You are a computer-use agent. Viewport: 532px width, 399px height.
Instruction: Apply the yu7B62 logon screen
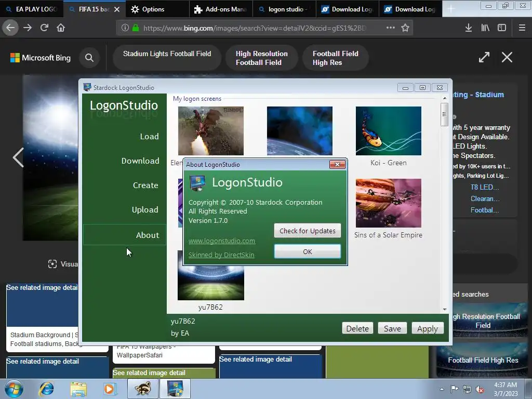428,328
